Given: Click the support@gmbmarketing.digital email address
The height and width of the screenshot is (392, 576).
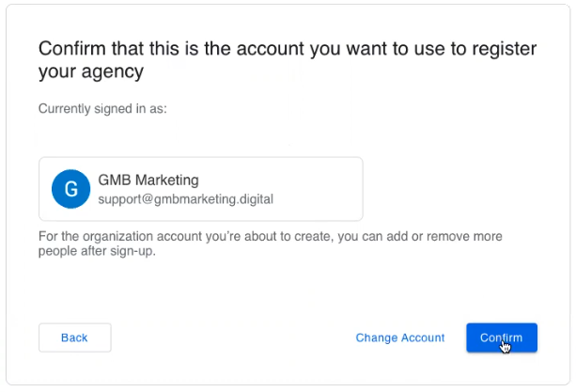Looking at the screenshot, I should [x=185, y=199].
